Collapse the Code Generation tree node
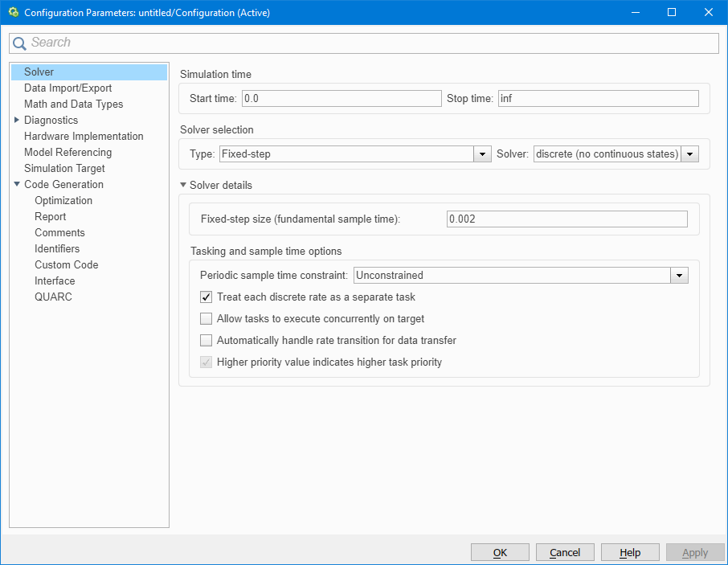Screen dimensions: 728x565 pos(17,185)
